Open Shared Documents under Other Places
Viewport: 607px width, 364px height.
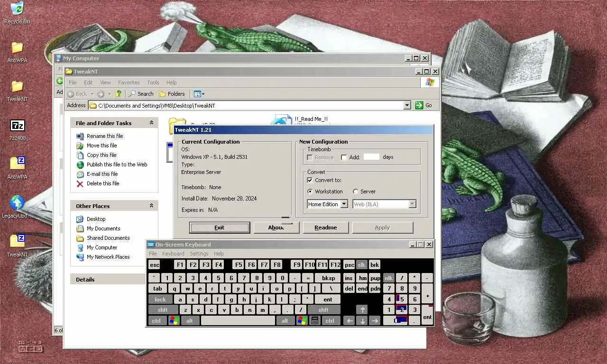pos(108,238)
